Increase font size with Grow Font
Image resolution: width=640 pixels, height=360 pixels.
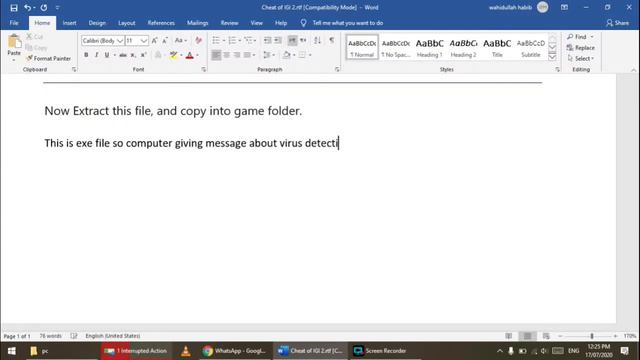pos(154,40)
